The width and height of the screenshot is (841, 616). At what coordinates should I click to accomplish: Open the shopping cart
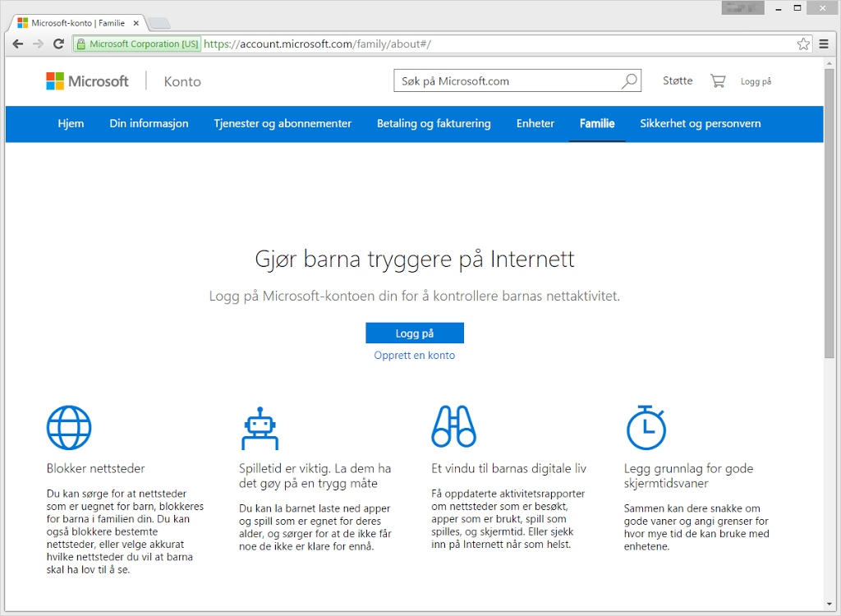[718, 81]
